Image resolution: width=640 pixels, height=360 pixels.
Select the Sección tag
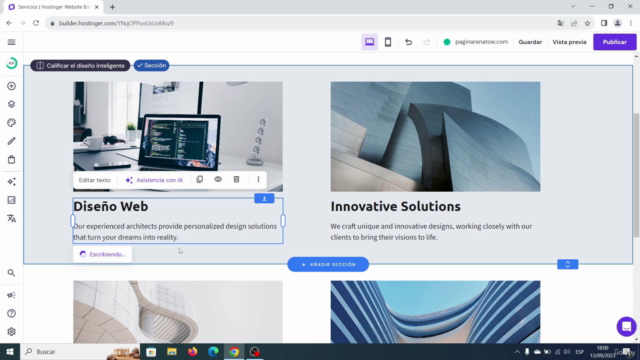click(151, 66)
